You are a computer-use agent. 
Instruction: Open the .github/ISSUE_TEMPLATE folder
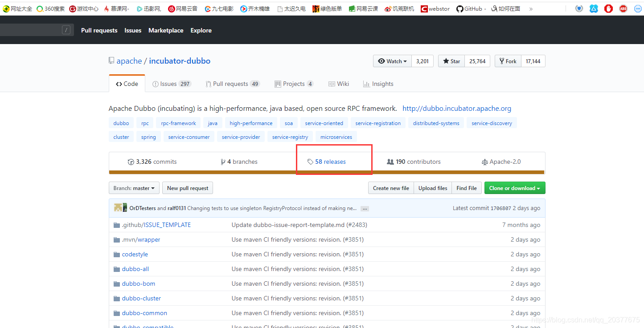point(156,225)
